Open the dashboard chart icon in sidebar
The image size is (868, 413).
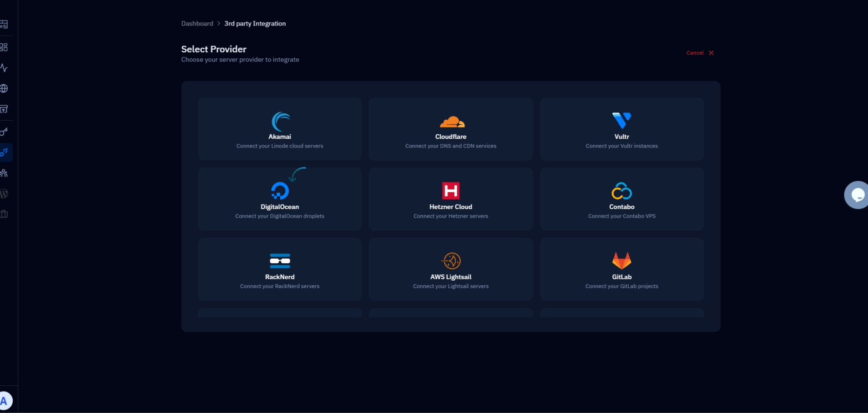4,25
